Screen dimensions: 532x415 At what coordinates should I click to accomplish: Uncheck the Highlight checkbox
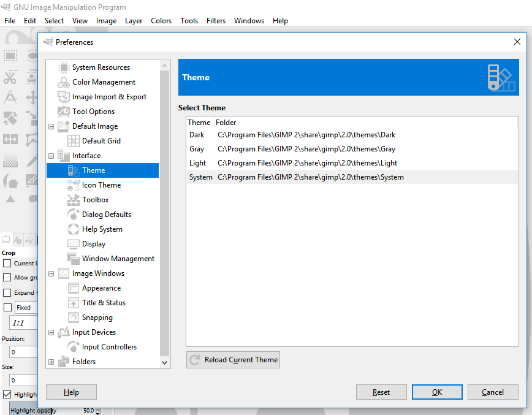[7, 394]
